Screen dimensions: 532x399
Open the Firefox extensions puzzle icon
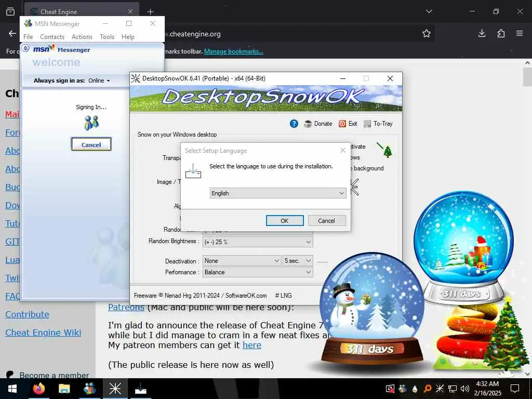pyautogui.click(x=501, y=33)
